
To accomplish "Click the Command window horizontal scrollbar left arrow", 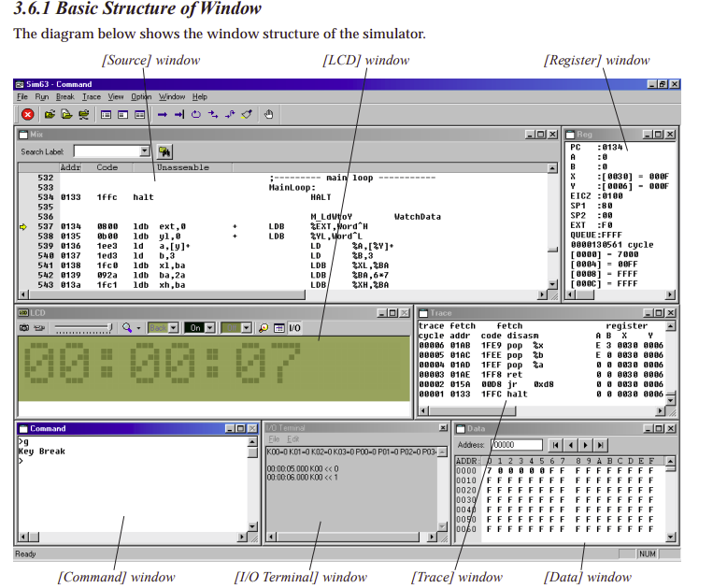I will tap(23, 538).
